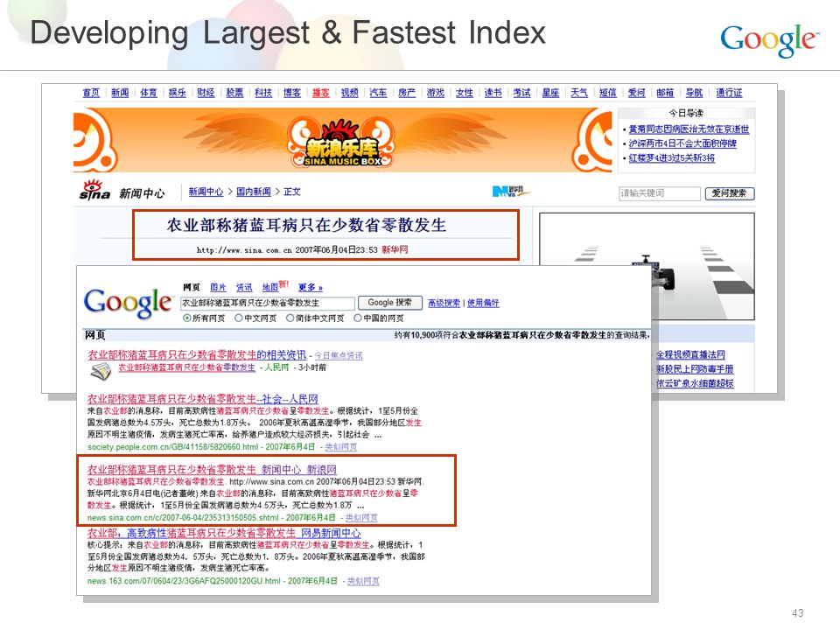
Task: Open headline 红楼梦4进3过5关斩3将
Action: [672, 158]
